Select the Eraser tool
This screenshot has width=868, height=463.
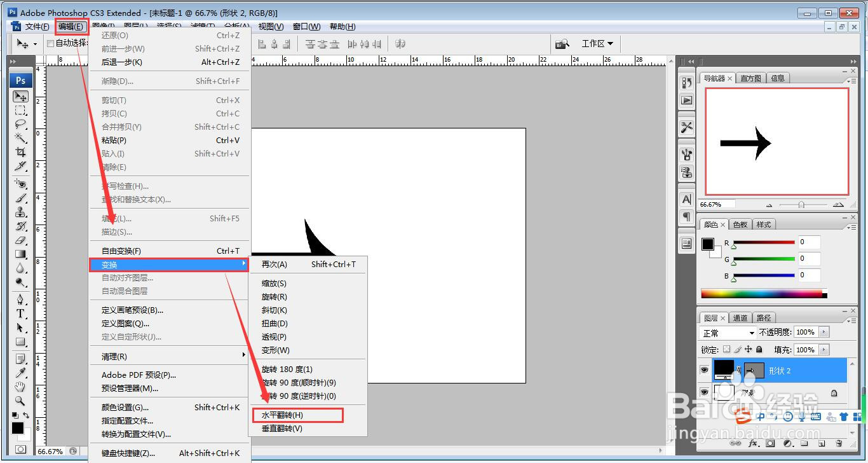[21, 240]
